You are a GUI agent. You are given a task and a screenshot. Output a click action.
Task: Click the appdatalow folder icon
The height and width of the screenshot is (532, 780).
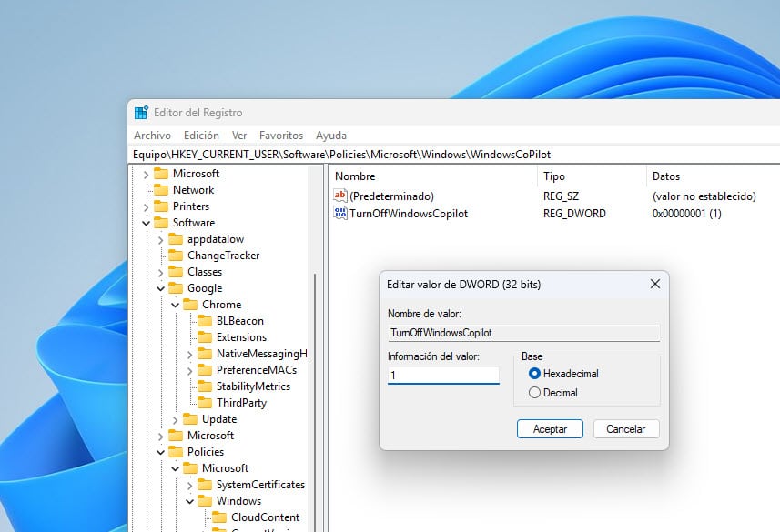pyautogui.click(x=176, y=239)
